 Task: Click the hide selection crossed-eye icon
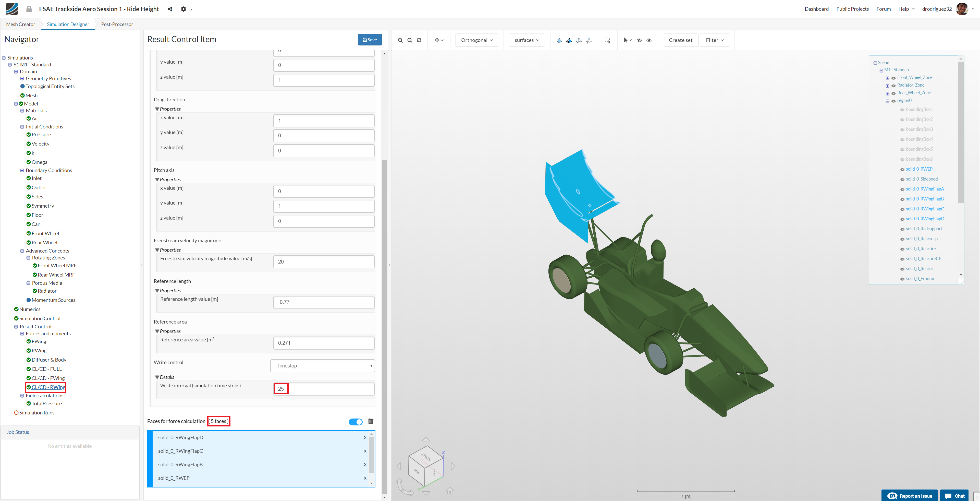(639, 40)
